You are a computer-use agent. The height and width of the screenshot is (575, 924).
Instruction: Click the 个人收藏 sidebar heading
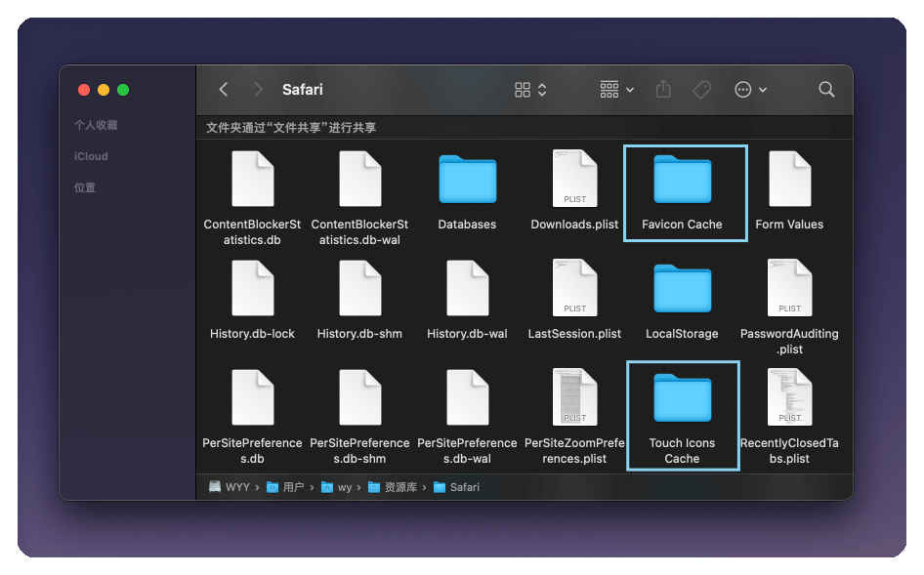96,125
